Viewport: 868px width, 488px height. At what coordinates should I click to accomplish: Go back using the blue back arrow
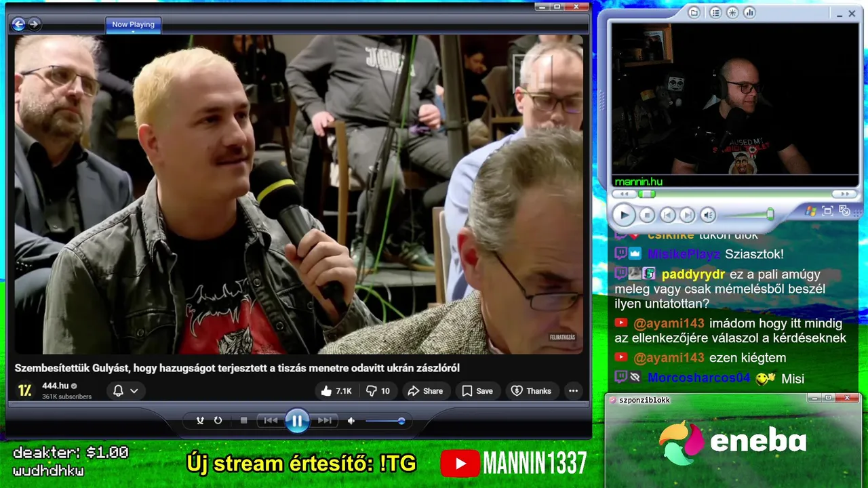click(x=18, y=24)
